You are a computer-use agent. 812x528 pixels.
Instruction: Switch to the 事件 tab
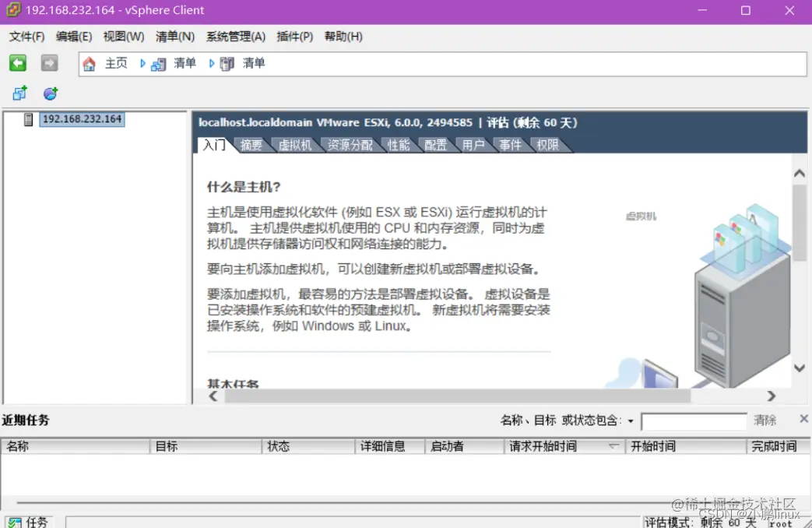pos(510,145)
